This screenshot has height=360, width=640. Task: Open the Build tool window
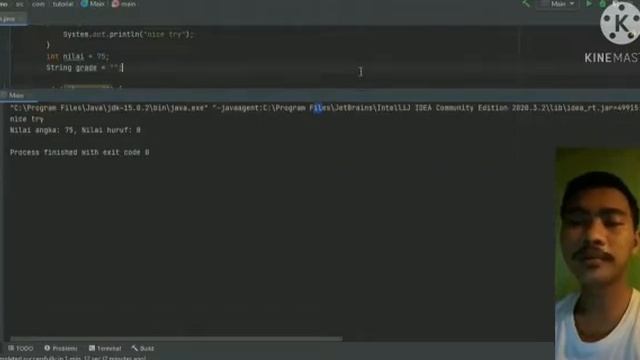pyautogui.click(x=143, y=349)
